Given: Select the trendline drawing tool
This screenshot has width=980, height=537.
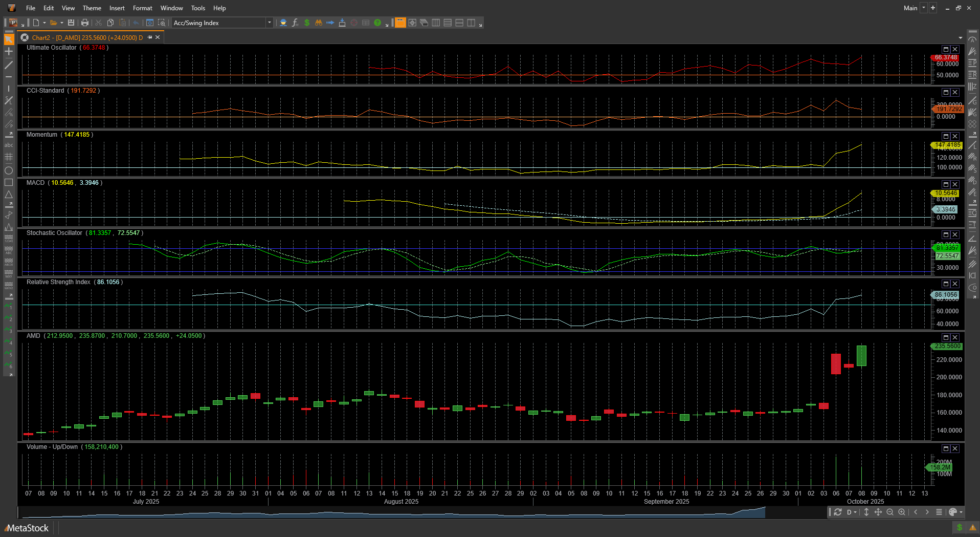Looking at the screenshot, I should click(9, 65).
